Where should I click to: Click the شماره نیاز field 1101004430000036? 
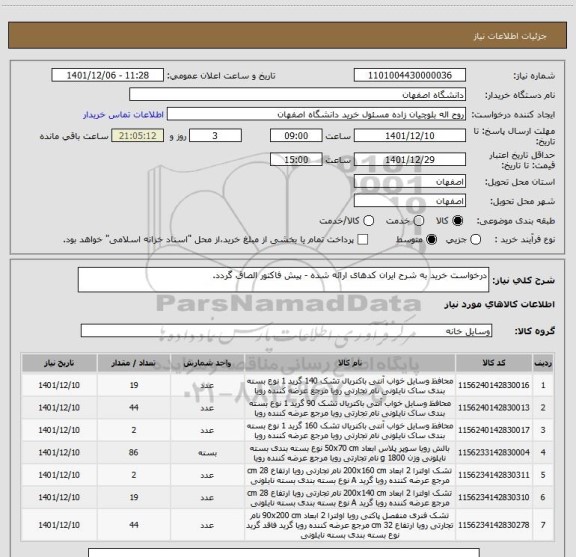[410, 75]
